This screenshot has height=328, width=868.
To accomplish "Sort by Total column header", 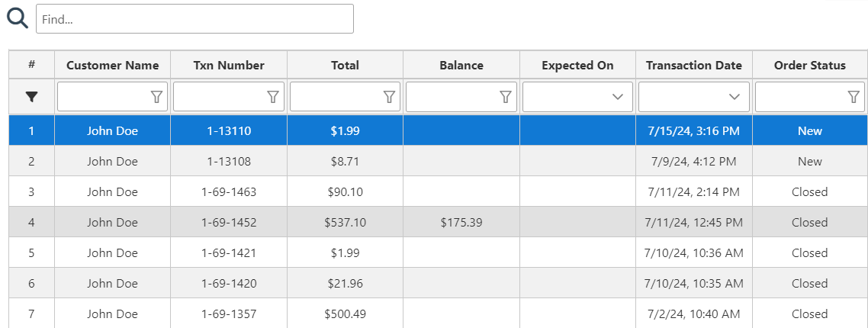I will click(x=345, y=66).
